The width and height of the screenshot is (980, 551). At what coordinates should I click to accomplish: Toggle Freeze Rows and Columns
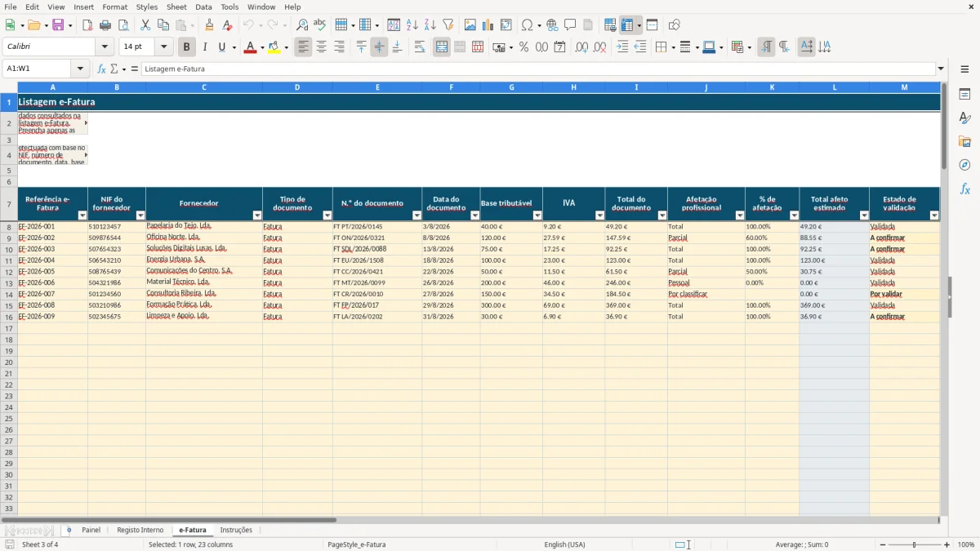click(627, 25)
